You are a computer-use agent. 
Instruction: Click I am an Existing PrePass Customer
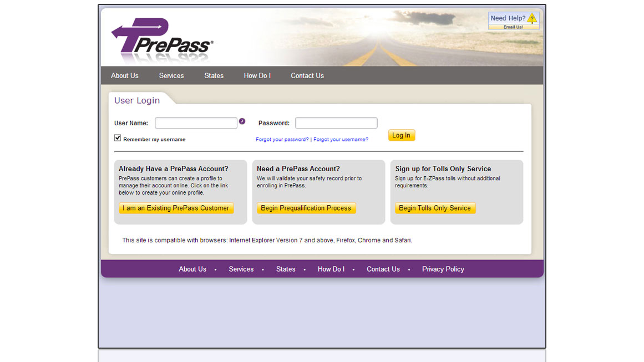pyautogui.click(x=176, y=208)
